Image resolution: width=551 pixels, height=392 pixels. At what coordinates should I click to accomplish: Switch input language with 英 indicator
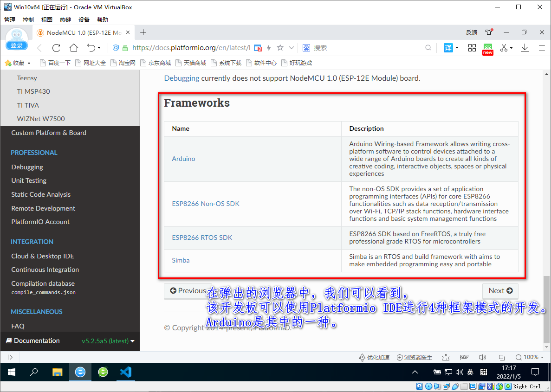(x=469, y=372)
